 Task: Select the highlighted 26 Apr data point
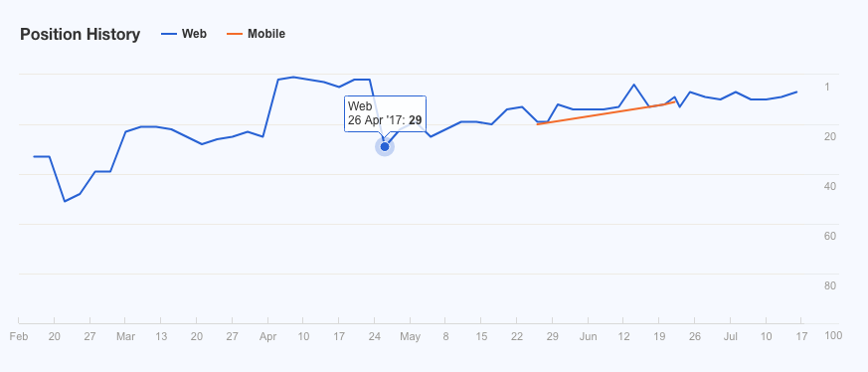[385, 146]
